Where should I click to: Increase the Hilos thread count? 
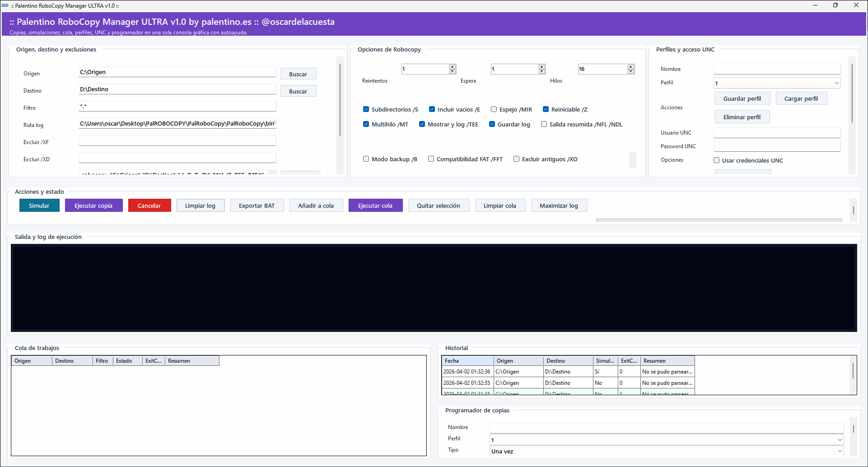631,67
